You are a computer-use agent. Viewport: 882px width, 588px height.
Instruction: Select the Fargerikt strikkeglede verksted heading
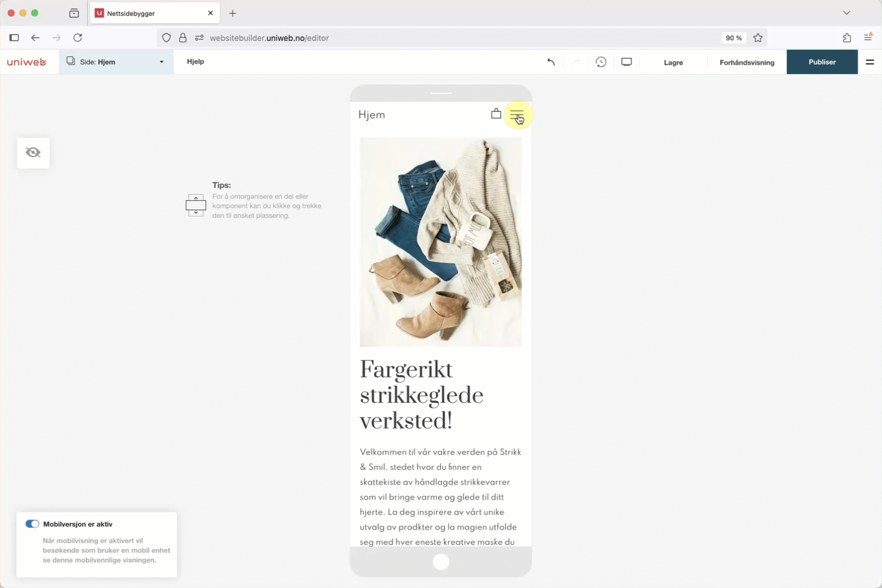click(x=422, y=395)
